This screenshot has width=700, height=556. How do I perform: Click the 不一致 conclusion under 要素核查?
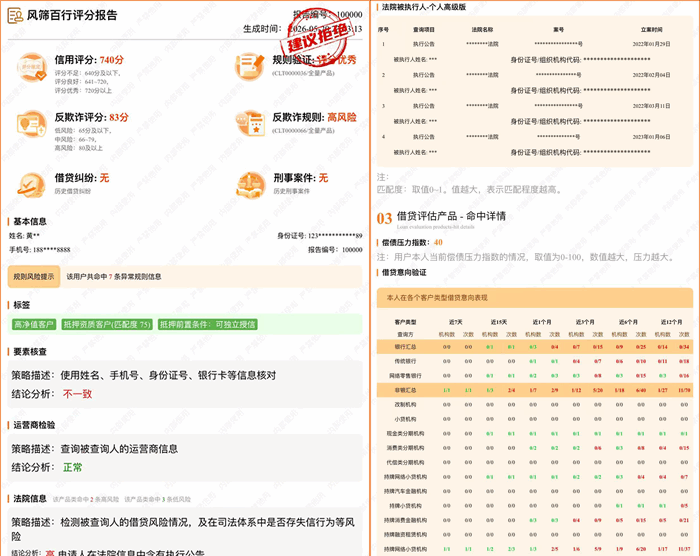point(78,394)
